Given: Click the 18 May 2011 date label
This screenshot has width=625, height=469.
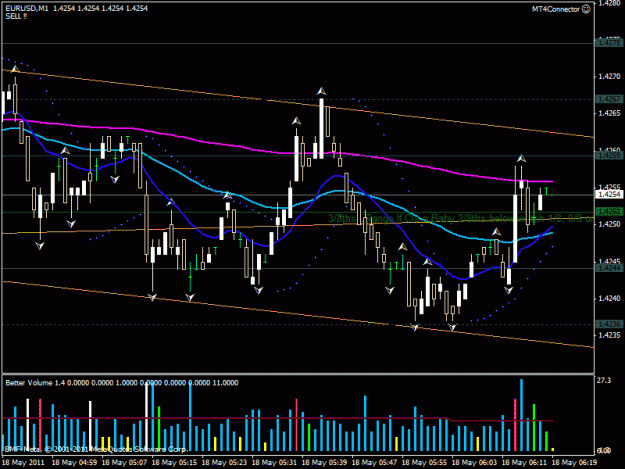Looking at the screenshot, I should [24, 463].
